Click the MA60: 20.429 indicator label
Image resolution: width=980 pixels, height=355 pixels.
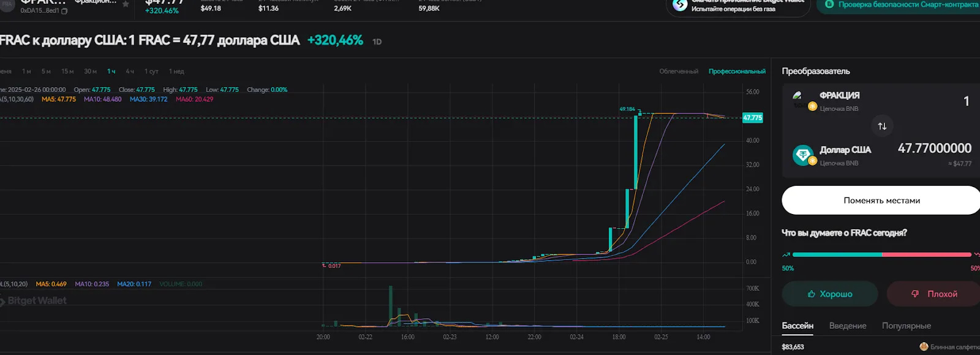pyautogui.click(x=195, y=99)
